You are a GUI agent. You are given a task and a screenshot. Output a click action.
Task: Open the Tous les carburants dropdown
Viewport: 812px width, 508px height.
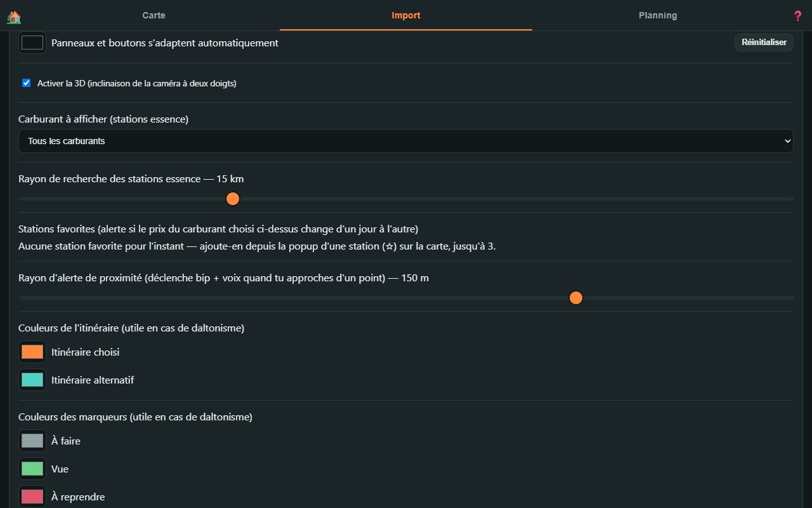406,141
